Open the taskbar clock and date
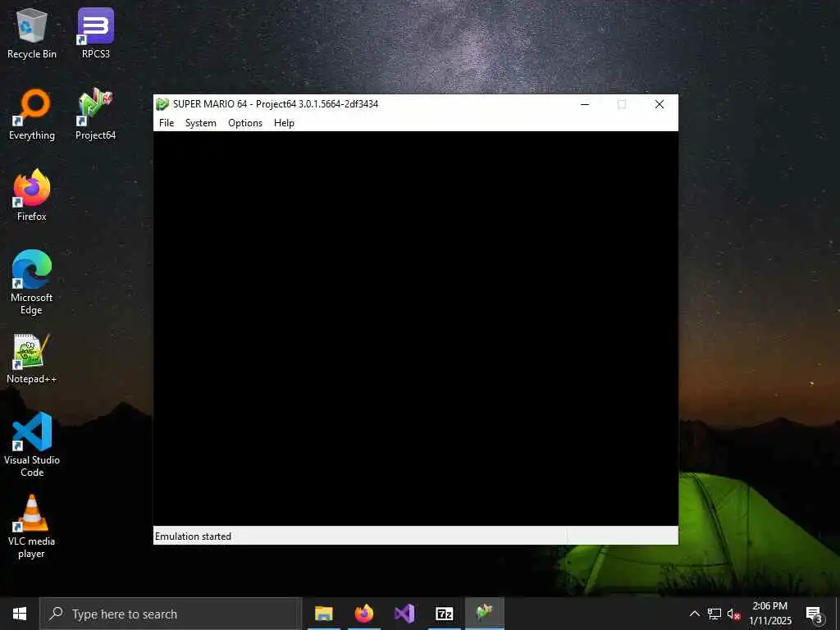The width and height of the screenshot is (840, 630). [769, 614]
